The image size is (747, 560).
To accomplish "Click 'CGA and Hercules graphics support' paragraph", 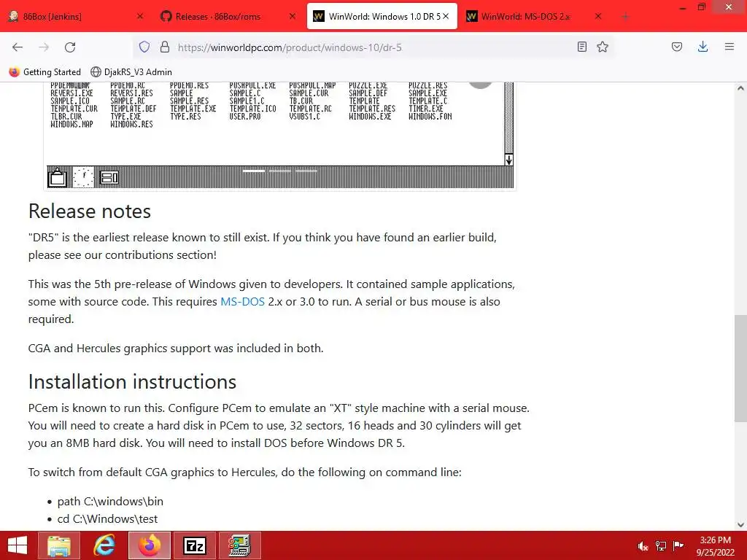I will click(176, 348).
